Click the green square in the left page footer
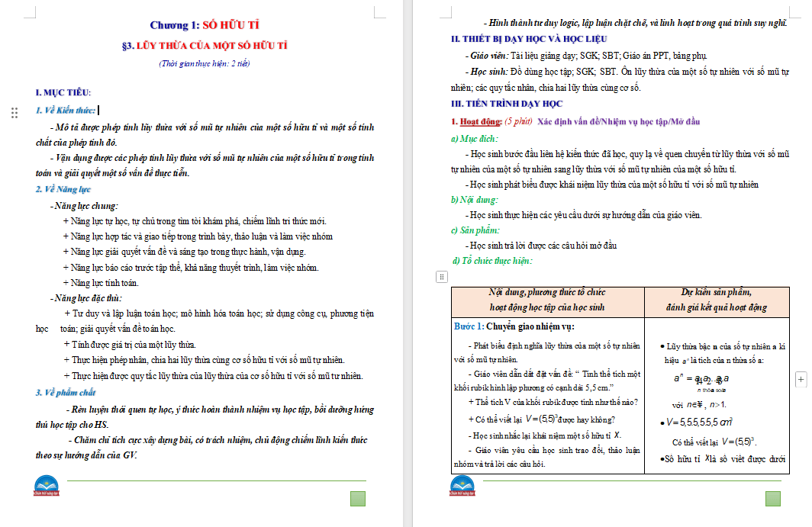 (x=358, y=499)
